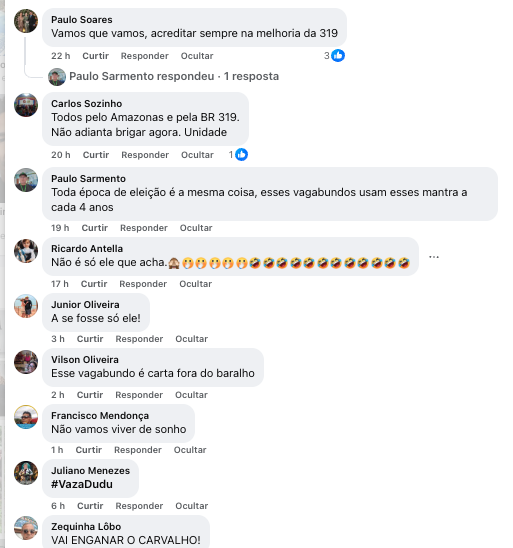Open Paulo Soares' profile picture
This screenshot has height=548, width=513.
click(26, 21)
